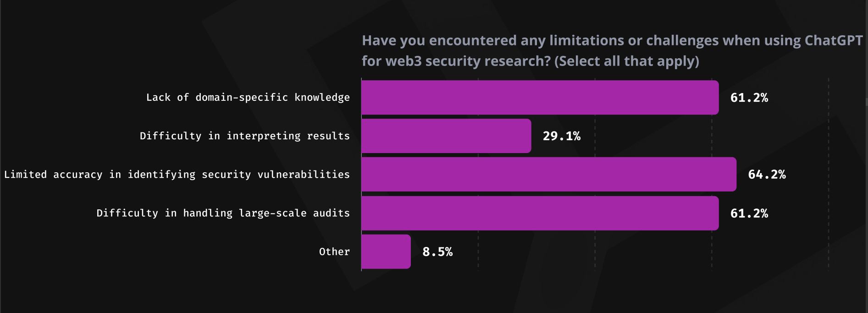The height and width of the screenshot is (313, 868).
Task: Click the 64.2% value label
Action: (x=767, y=175)
